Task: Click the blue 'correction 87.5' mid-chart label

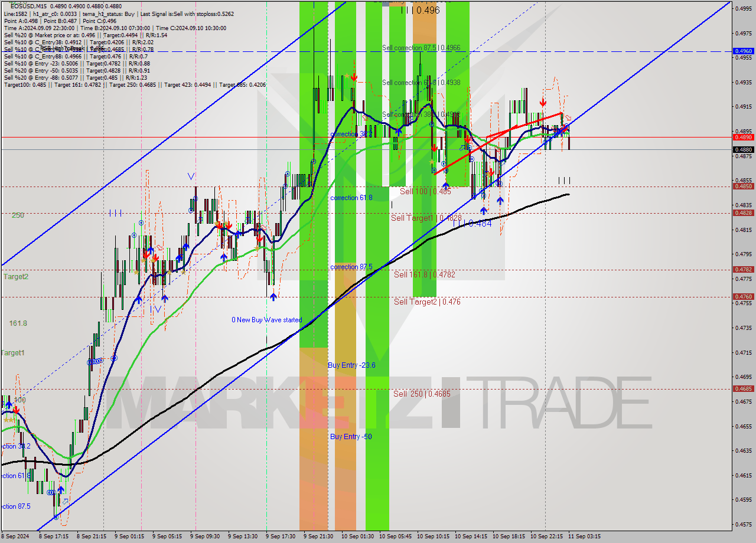Action: pos(351,267)
